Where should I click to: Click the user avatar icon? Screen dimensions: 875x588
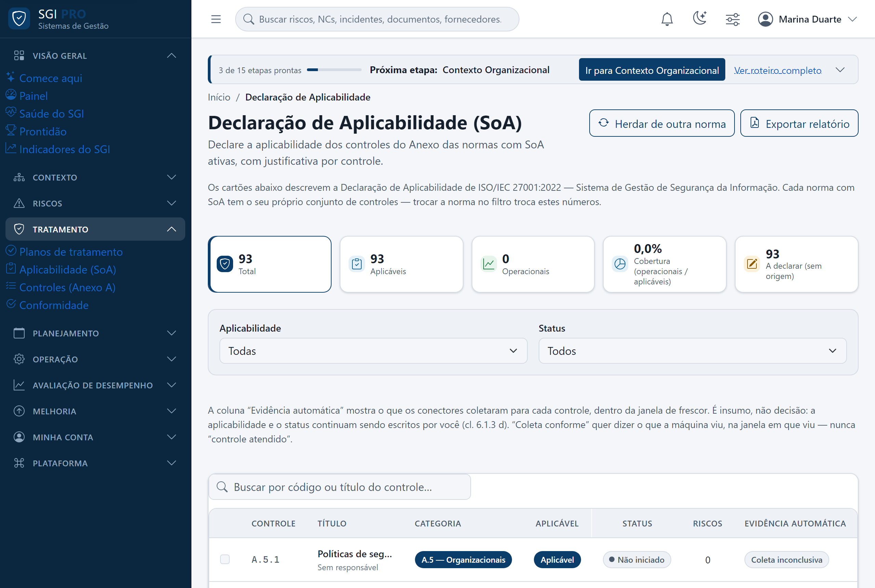tap(765, 19)
